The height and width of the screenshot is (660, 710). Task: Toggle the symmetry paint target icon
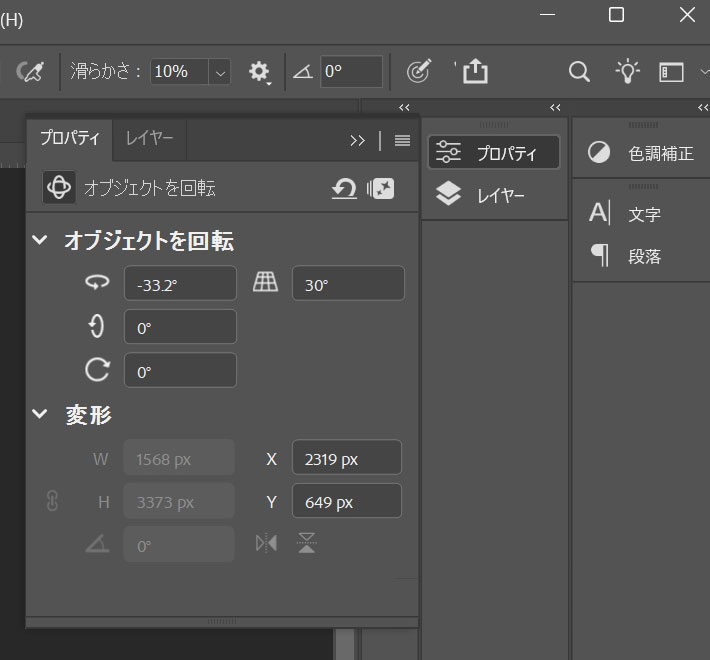tap(419, 71)
